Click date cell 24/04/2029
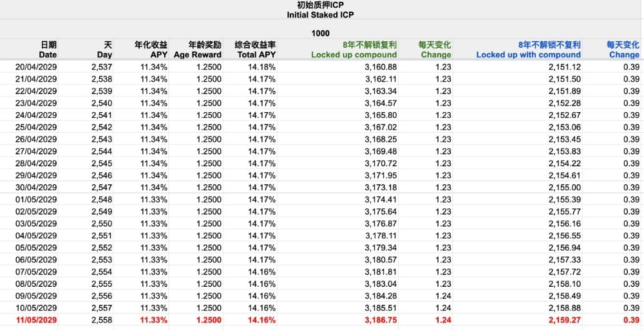Viewport: 644px width, 330px height. pyautogui.click(x=36, y=115)
